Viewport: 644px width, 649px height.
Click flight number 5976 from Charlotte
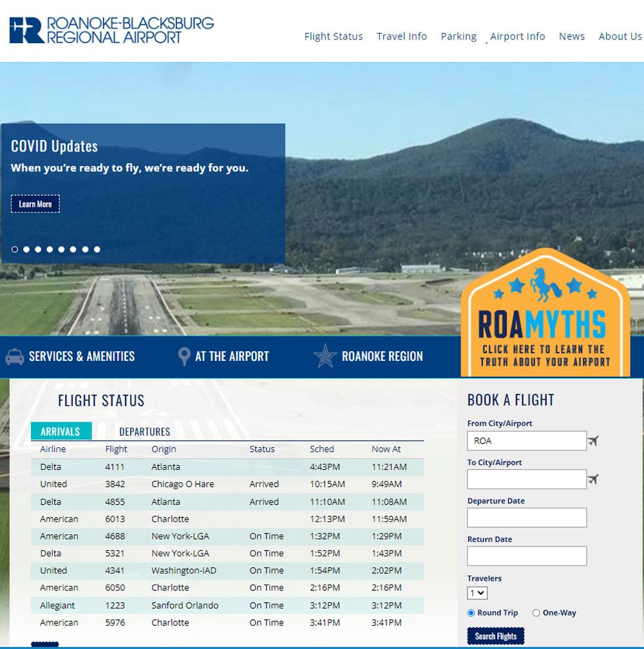pos(115,623)
